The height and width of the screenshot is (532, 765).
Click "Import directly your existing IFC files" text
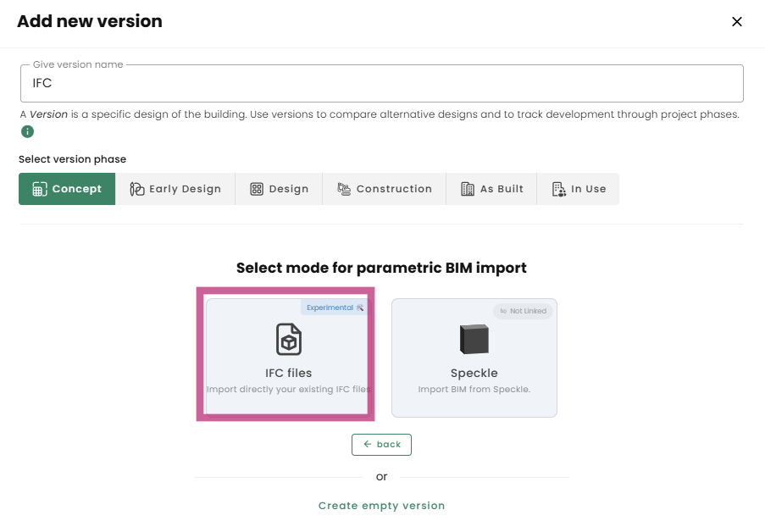[x=289, y=390]
